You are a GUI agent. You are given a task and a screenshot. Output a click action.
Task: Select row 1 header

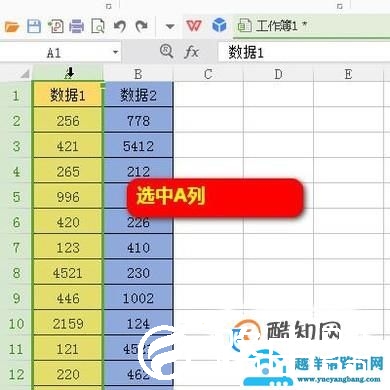point(16,95)
